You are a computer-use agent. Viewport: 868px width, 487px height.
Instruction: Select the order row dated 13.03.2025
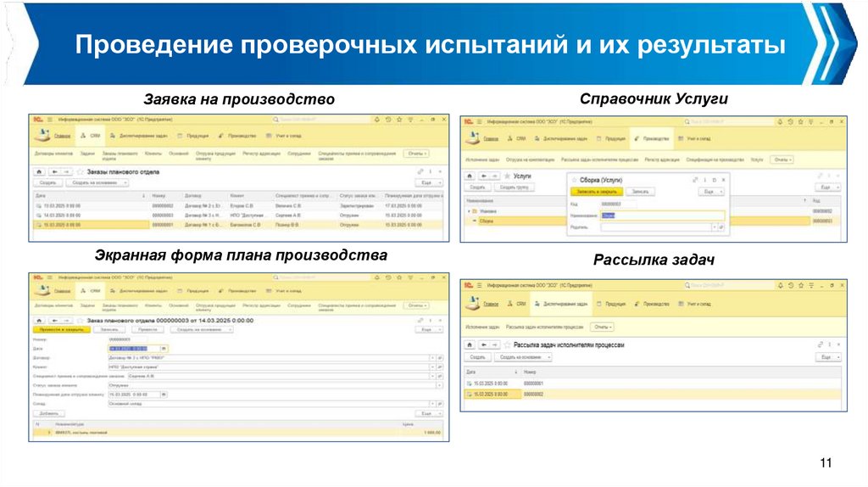238,205
